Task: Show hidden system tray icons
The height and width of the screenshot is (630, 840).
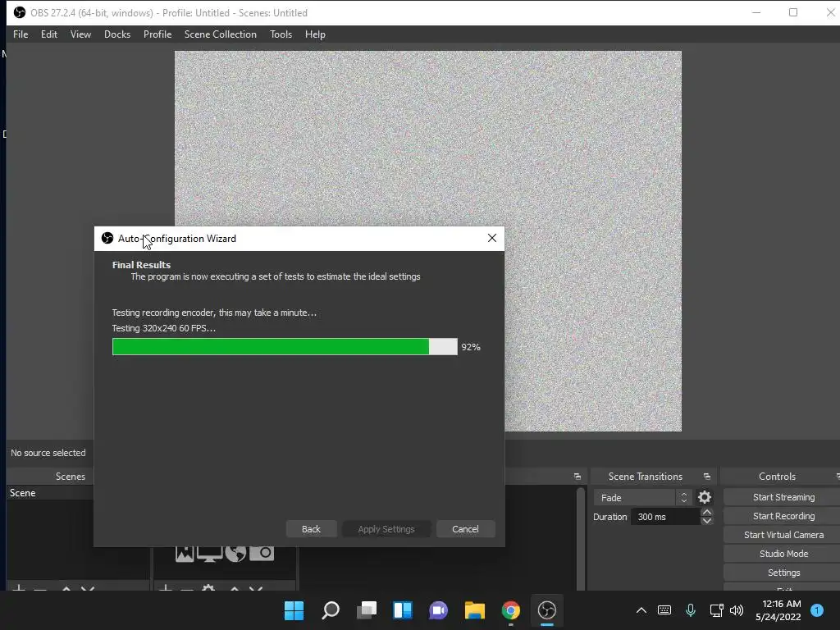Action: [641, 610]
